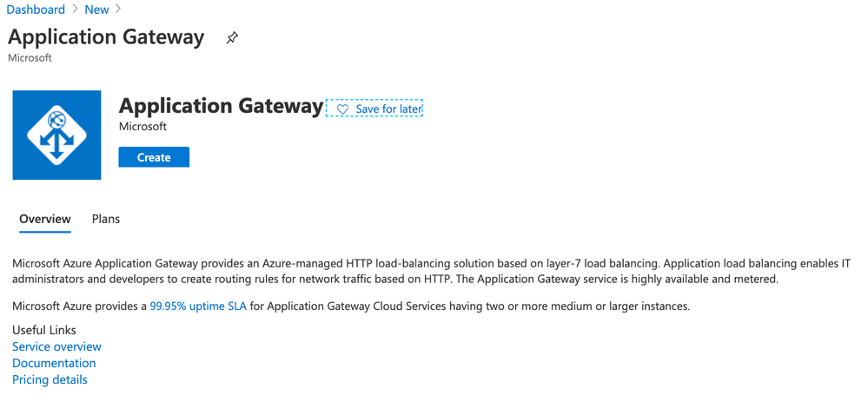
Task: Click the heart icon beside Save for later
Action: [x=342, y=109]
